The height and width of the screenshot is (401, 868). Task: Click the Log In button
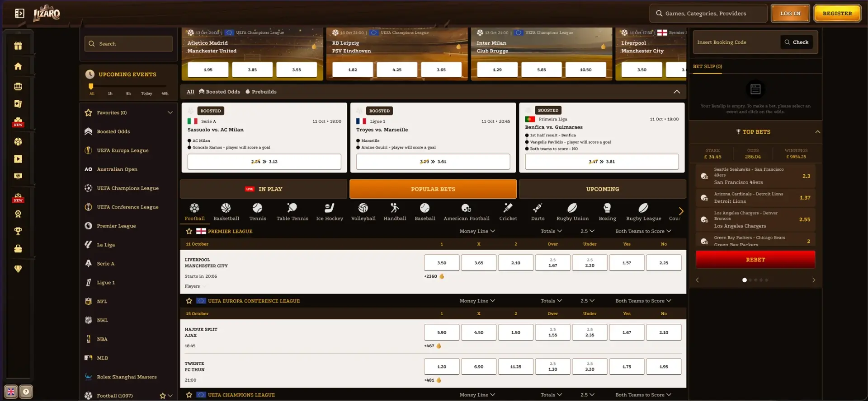coord(790,14)
